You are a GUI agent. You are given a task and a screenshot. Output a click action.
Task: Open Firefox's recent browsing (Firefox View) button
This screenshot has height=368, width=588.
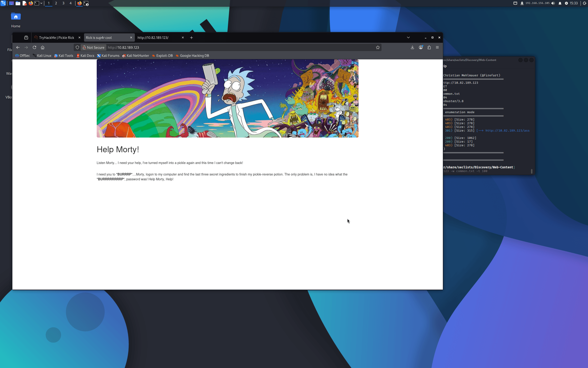point(26,37)
